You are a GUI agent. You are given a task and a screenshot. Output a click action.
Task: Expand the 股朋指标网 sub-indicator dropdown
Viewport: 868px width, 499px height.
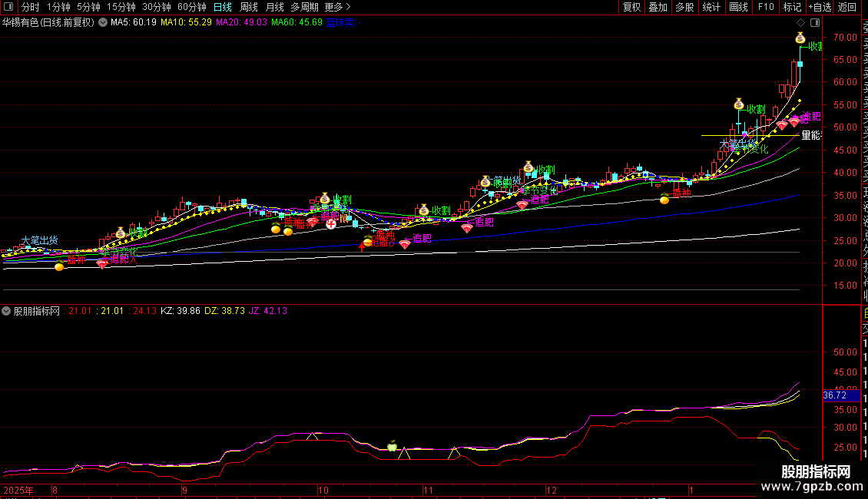pos(7,311)
